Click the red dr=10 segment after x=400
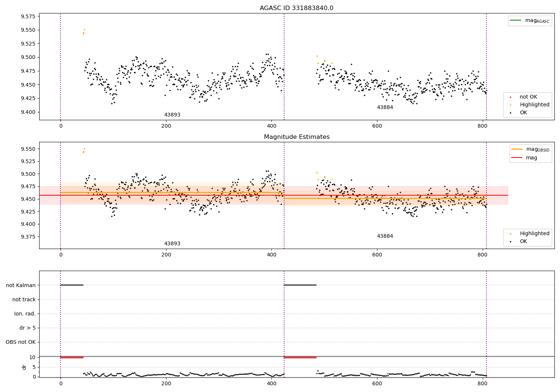560x392 pixels. (300, 357)
